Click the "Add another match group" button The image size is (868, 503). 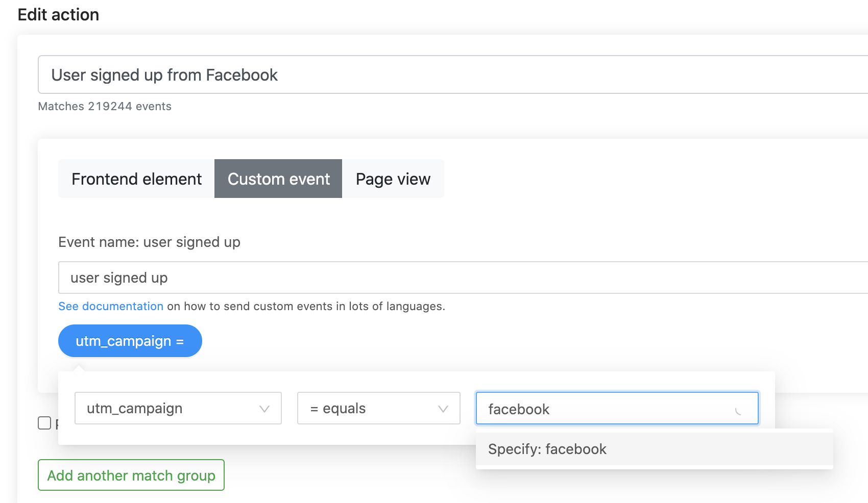(131, 475)
